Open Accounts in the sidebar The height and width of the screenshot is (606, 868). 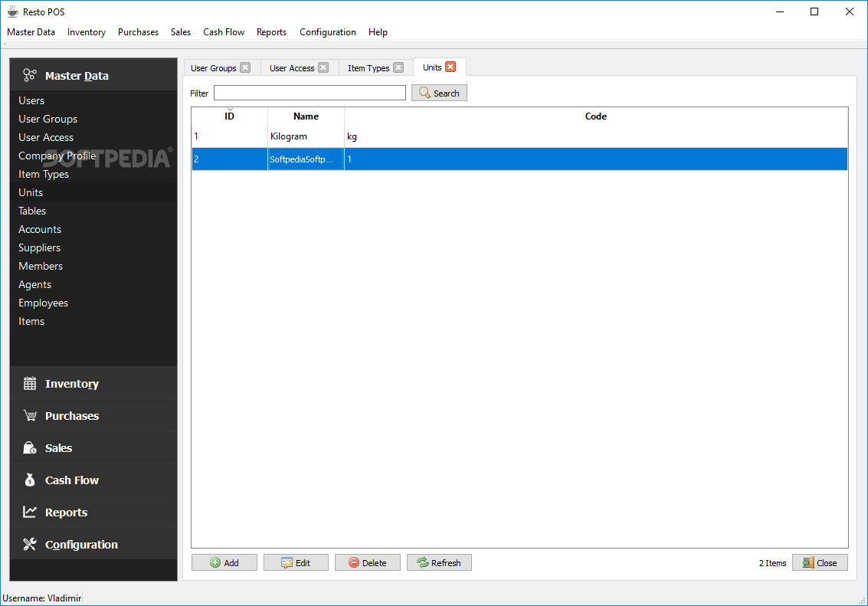point(40,229)
